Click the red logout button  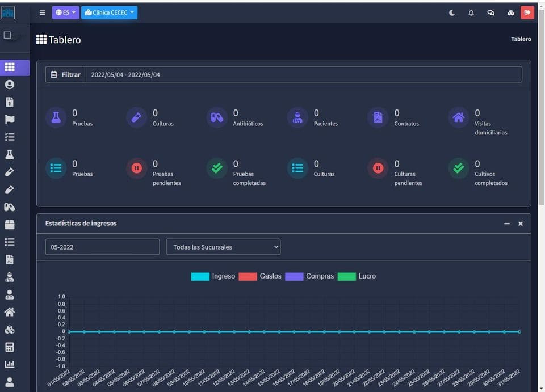[527, 12]
